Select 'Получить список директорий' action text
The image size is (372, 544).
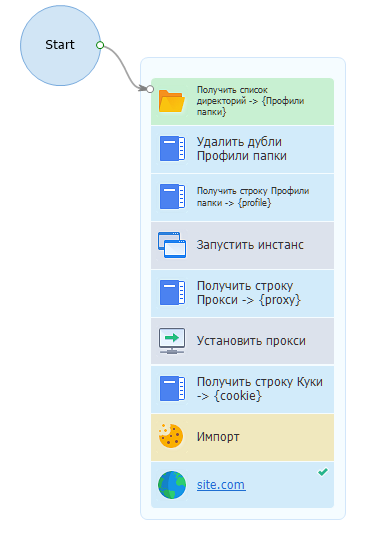coord(251,101)
